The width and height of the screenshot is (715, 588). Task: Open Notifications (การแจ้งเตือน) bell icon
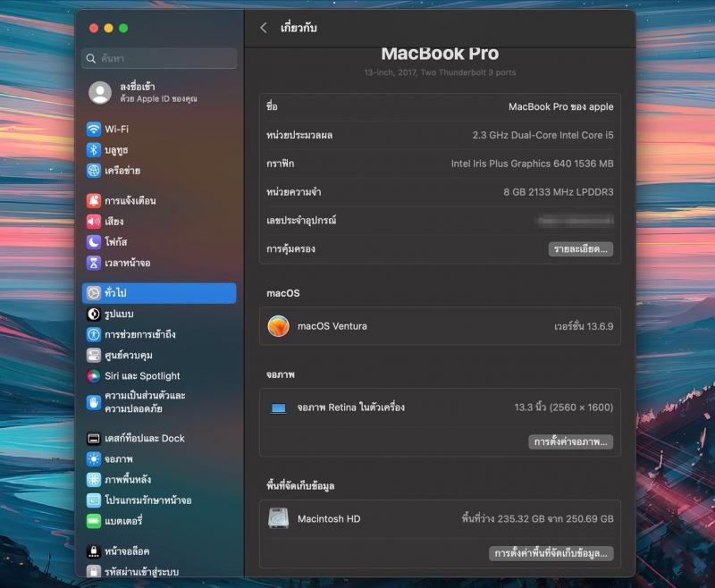94,200
